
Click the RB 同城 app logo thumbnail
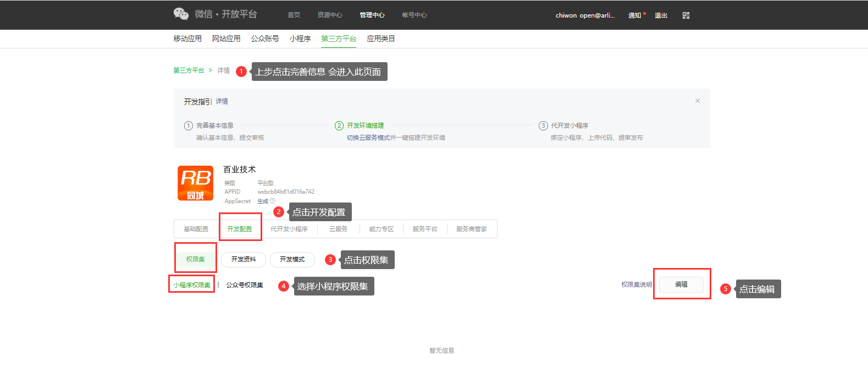[196, 184]
